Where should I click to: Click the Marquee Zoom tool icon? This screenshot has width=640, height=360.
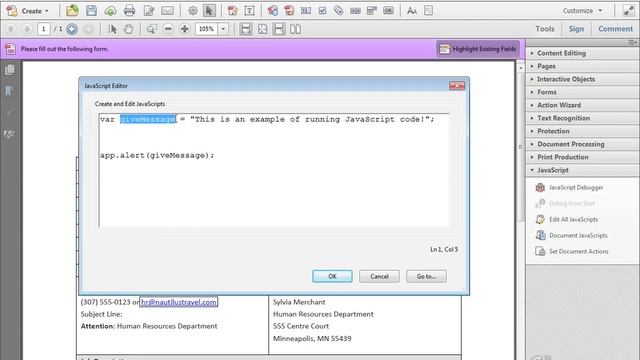coord(151,29)
